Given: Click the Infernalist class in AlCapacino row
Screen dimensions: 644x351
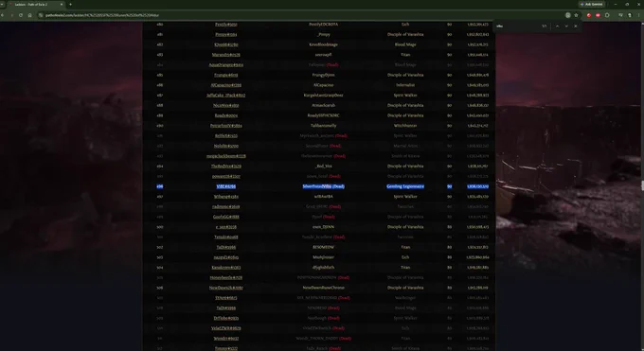Looking at the screenshot, I should click(x=405, y=85).
